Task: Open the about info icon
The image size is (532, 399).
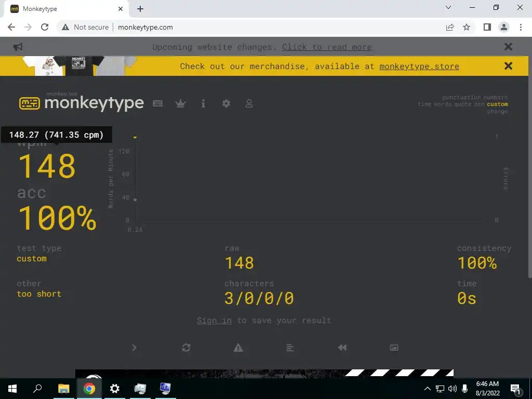Action: tap(203, 103)
